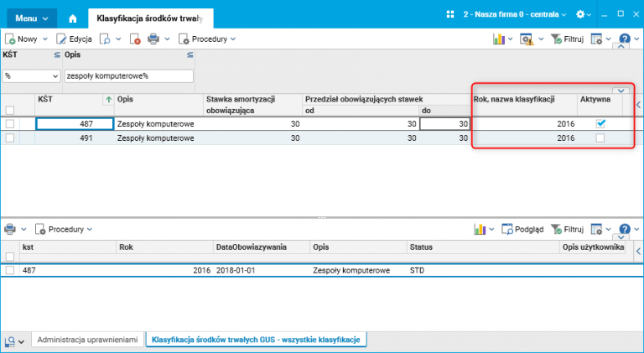Screen dimensions: 644x353
Task: Toggle the Aktywna checkbox in row 487
Action: tap(600, 123)
